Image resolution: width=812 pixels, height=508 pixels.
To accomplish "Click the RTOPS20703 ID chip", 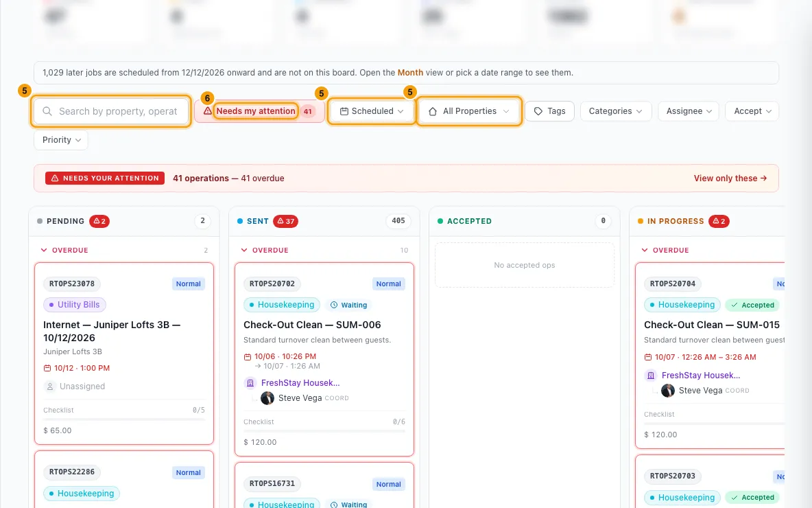I will tap(673, 476).
